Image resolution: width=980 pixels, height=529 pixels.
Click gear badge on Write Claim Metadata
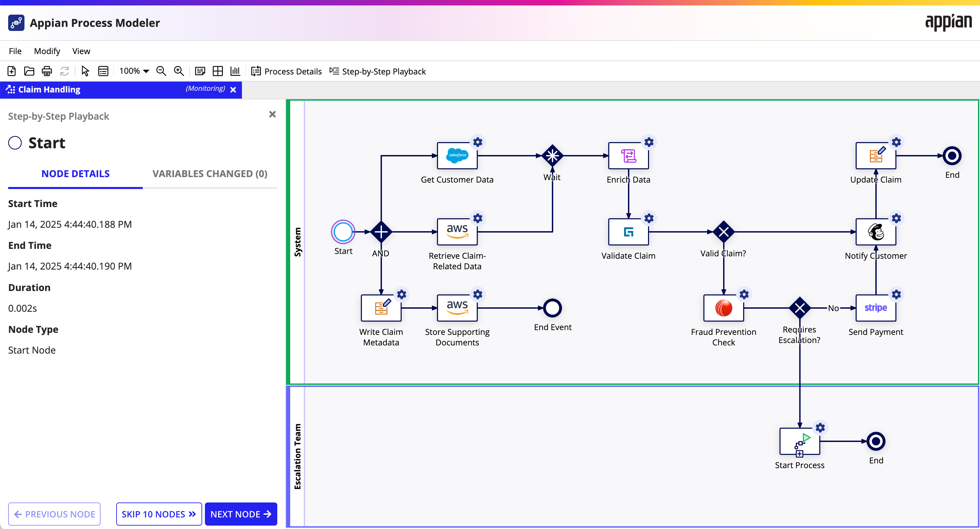(x=402, y=294)
